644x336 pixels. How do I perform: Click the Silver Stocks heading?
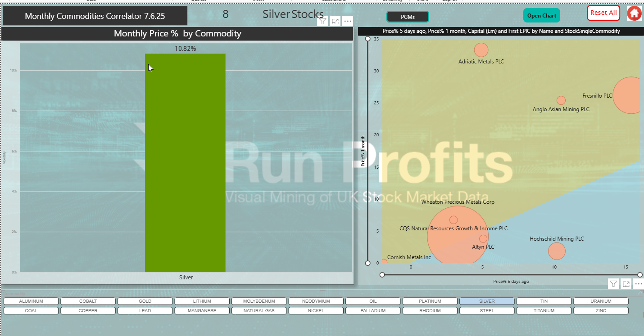click(x=293, y=14)
